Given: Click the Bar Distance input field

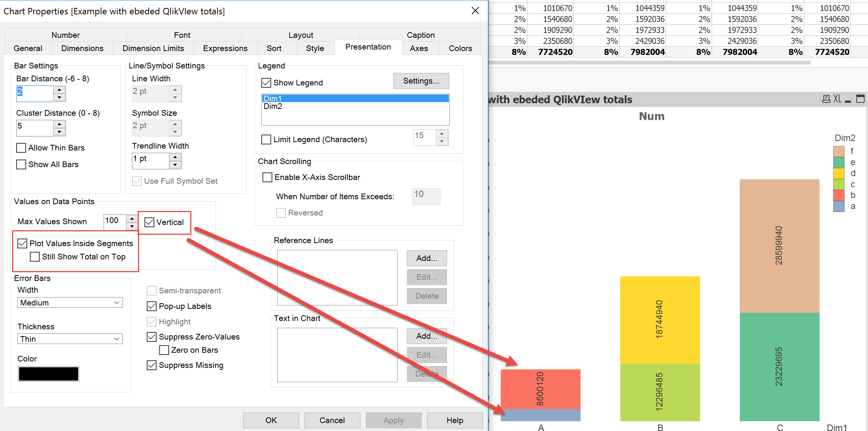Looking at the screenshot, I should pyautogui.click(x=35, y=93).
